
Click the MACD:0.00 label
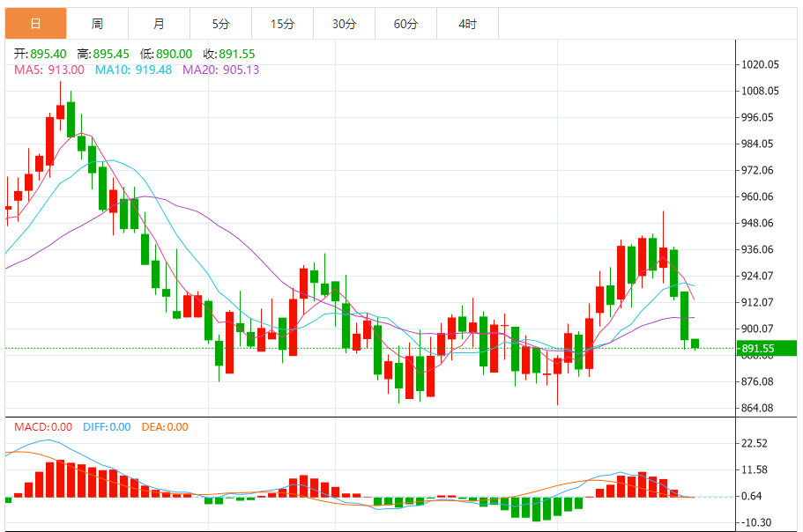point(43,426)
